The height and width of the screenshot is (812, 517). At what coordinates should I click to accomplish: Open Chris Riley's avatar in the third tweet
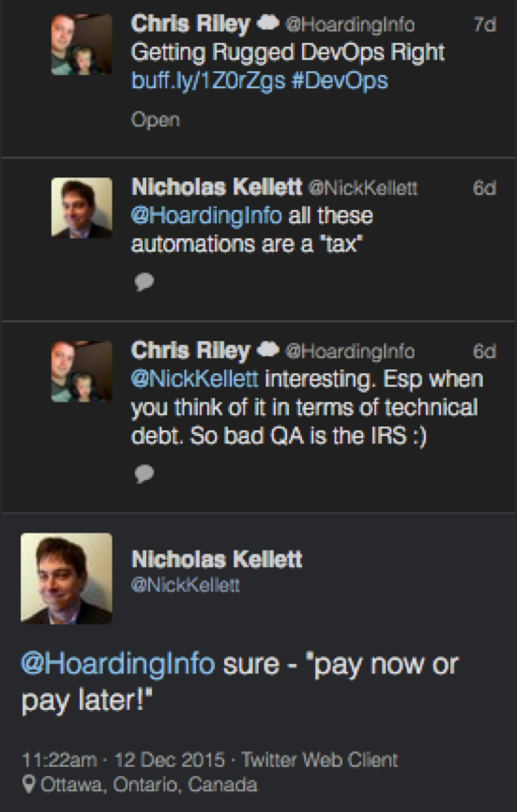(x=82, y=371)
